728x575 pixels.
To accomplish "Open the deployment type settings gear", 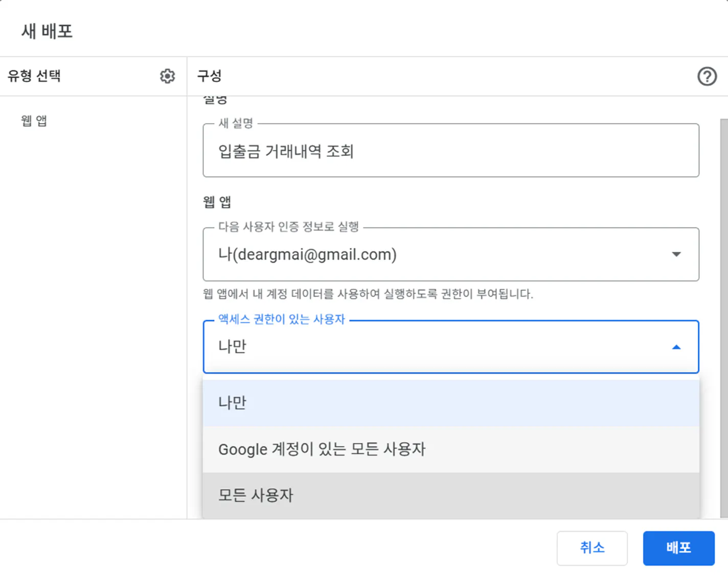I will tap(167, 76).
